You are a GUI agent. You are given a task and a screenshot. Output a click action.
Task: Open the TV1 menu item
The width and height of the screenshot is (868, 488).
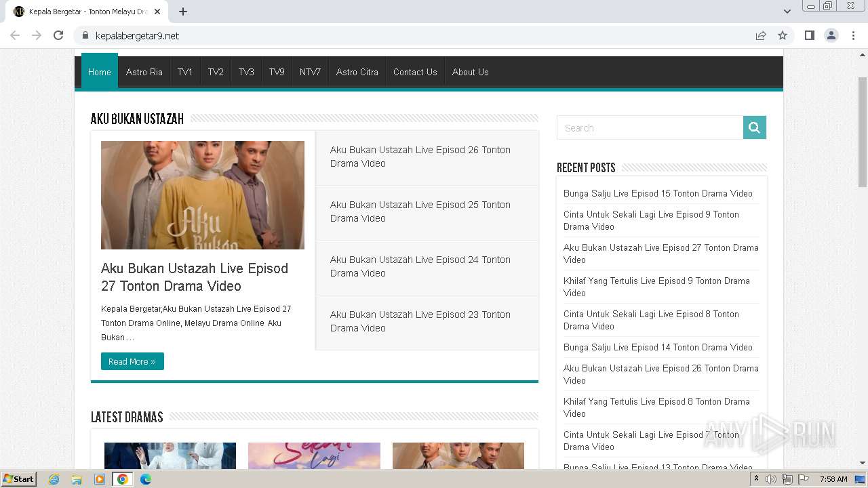point(185,72)
